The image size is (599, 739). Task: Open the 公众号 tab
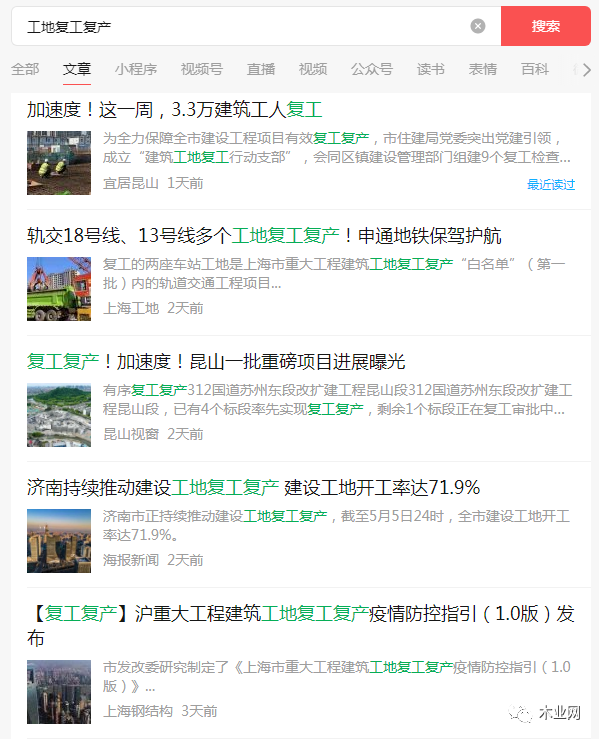(372, 69)
